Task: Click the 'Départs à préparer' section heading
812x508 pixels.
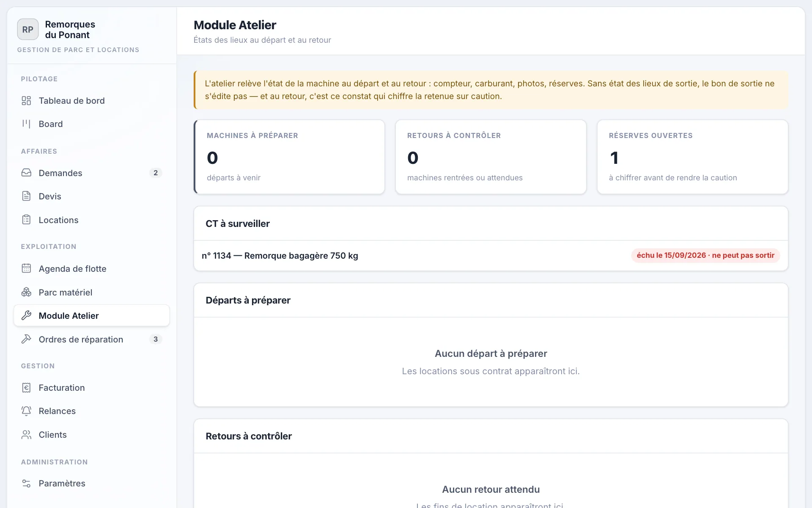Action: pos(248,300)
